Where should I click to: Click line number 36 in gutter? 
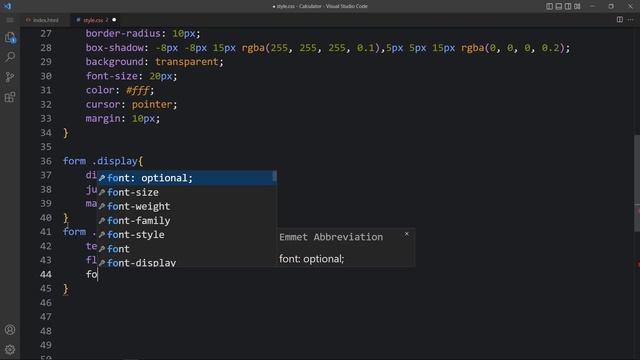pyautogui.click(x=46, y=161)
